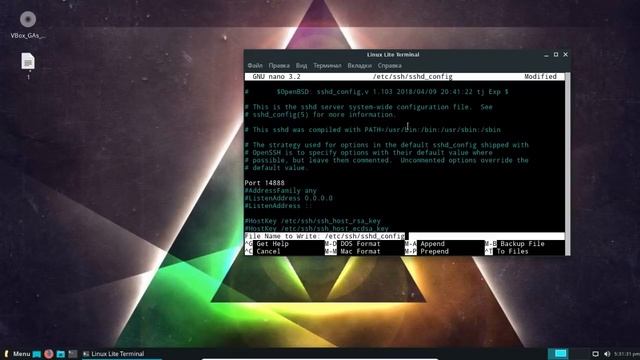This screenshot has height=360, width=640.
Task: Click Linux Lite Terminal taskbar window button
Action: click(122, 354)
